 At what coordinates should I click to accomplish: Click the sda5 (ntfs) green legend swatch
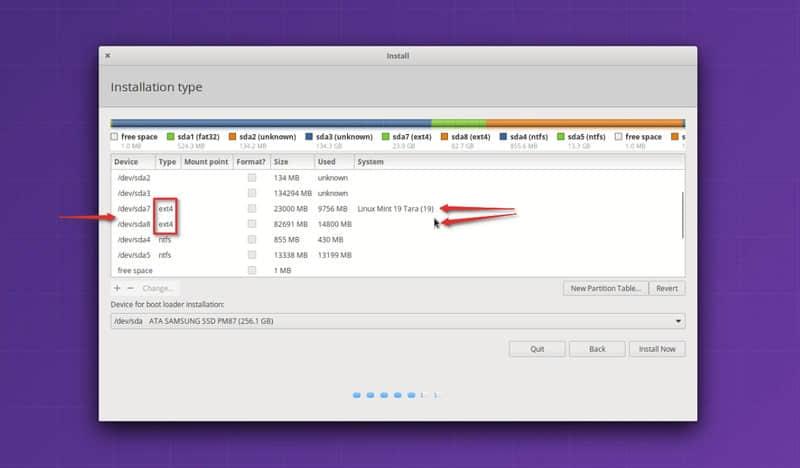point(561,137)
